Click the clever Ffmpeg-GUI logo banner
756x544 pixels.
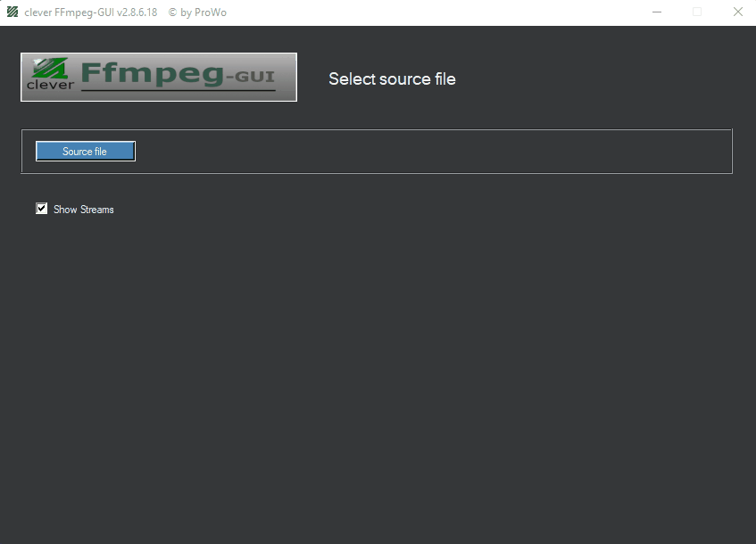[159, 78]
